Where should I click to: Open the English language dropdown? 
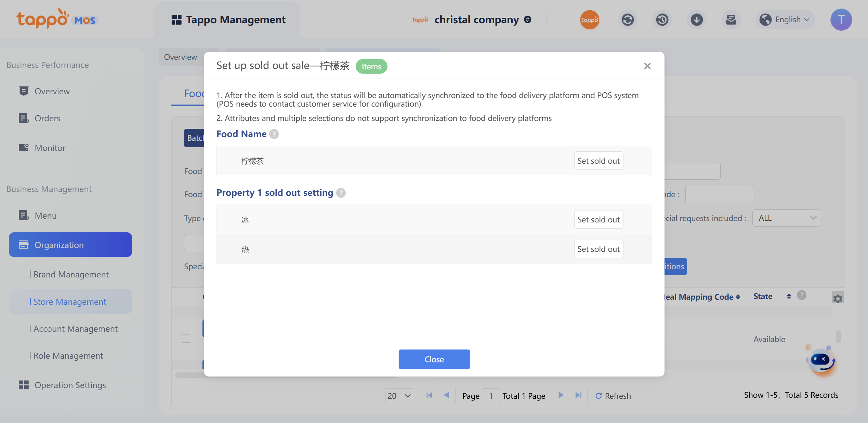[785, 20]
